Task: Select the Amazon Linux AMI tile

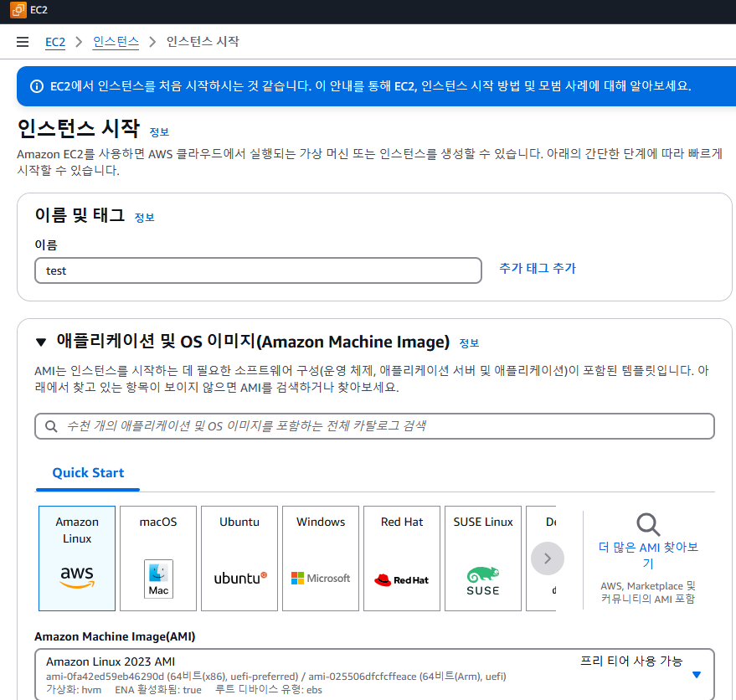Action: (x=77, y=558)
